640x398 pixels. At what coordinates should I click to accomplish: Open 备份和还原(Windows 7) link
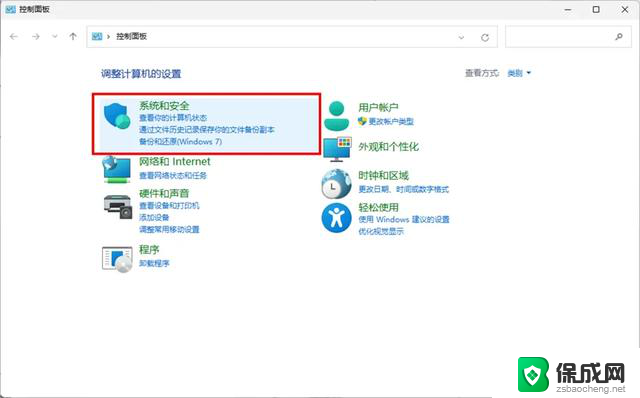pyautogui.click(x=180, y=142)
